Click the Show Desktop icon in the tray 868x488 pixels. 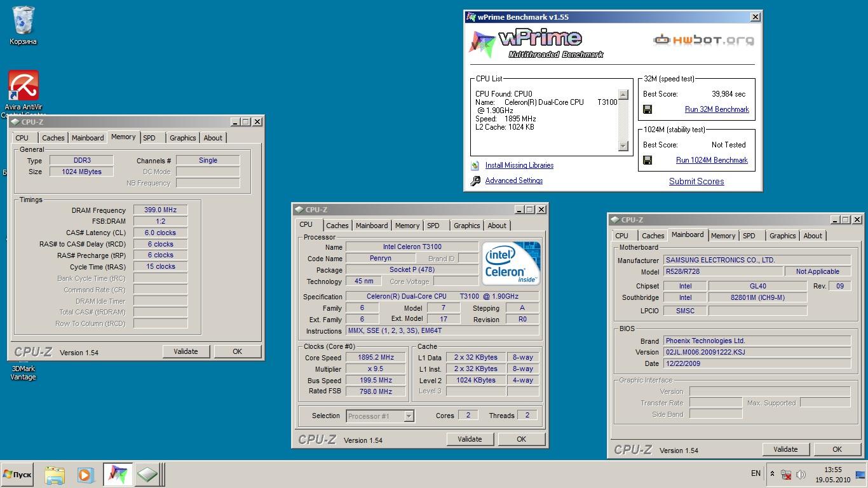(860, 474)
